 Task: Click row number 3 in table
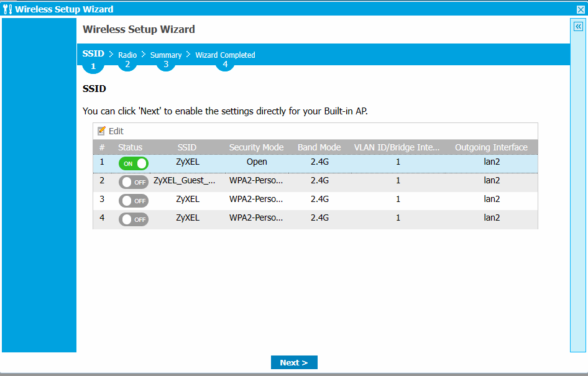point(102,199)
